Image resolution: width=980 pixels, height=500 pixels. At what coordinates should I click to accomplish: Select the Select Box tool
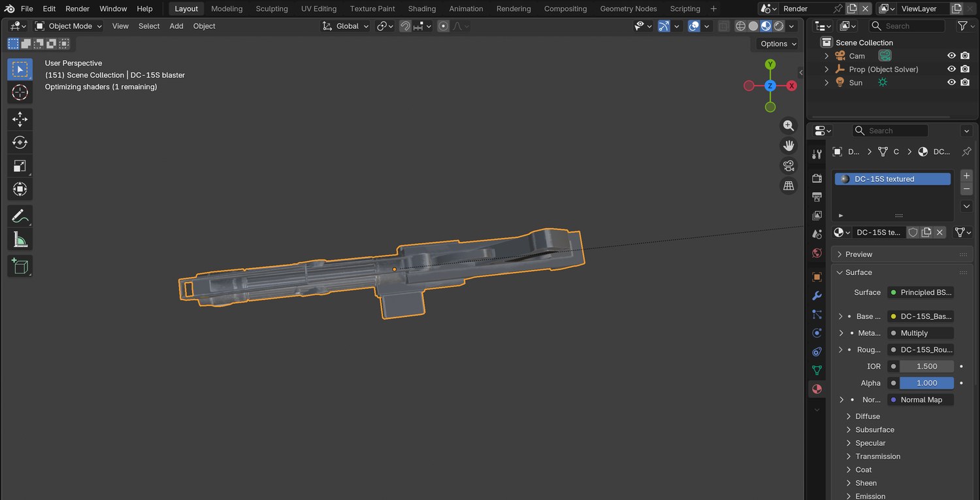(x=20, y=69)
